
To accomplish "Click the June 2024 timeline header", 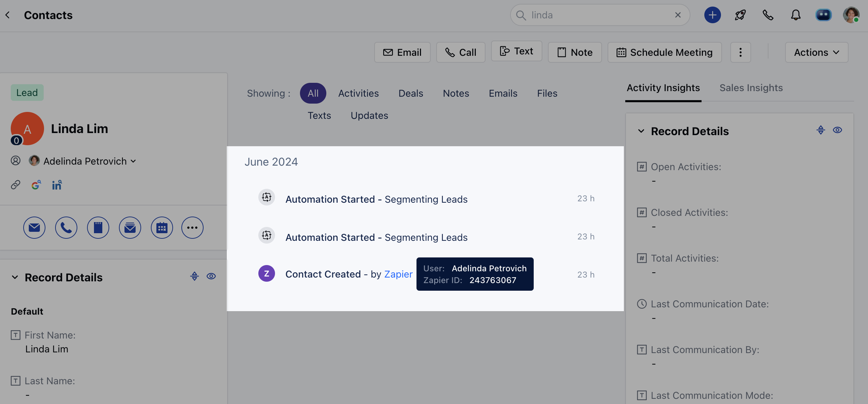I will click(271, 162).
